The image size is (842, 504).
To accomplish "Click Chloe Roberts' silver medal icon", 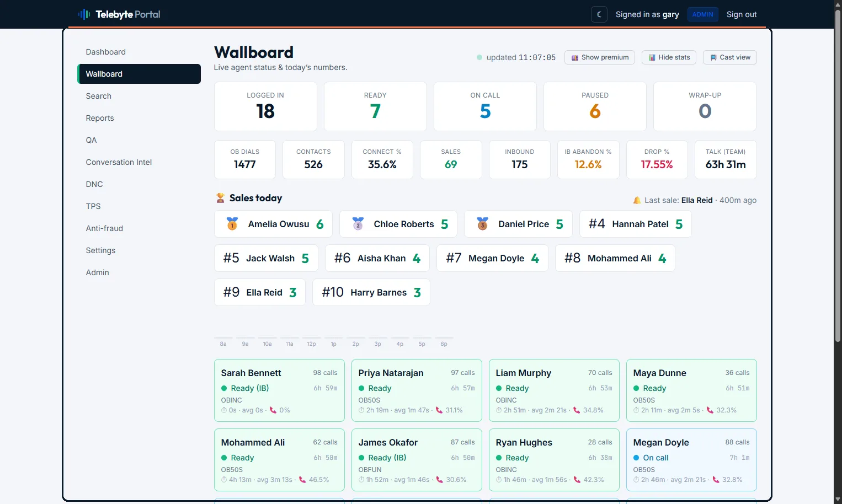I will tap(358, 224).
